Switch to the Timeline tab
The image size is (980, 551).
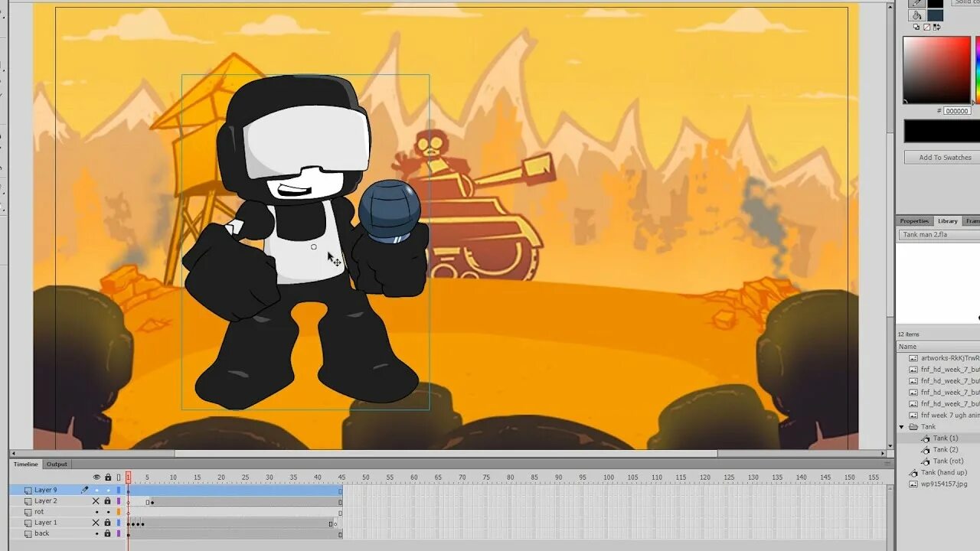pyautogui.click(x=26, y=464)
